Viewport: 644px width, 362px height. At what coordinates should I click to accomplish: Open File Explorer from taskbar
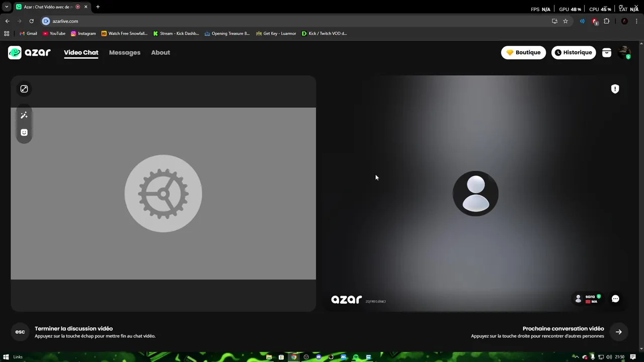[x=269, y=357]
